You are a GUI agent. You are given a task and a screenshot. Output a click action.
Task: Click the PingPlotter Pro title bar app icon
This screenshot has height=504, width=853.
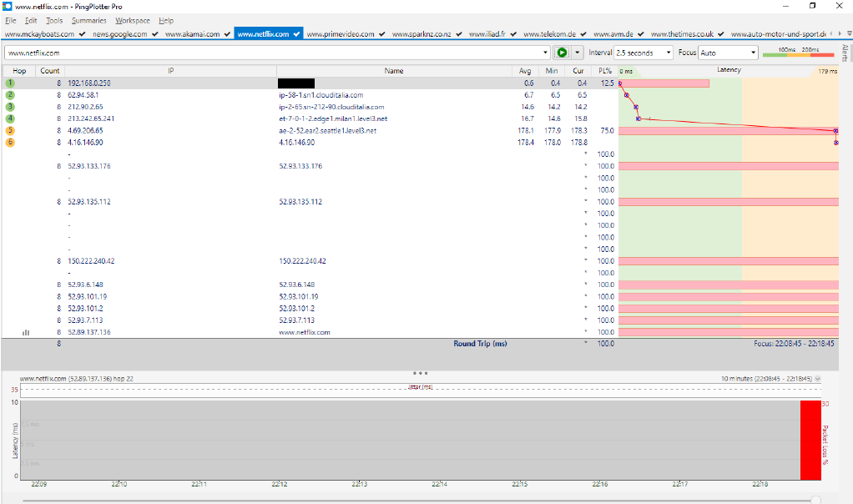pyautogui.click(x=7, y=6)
